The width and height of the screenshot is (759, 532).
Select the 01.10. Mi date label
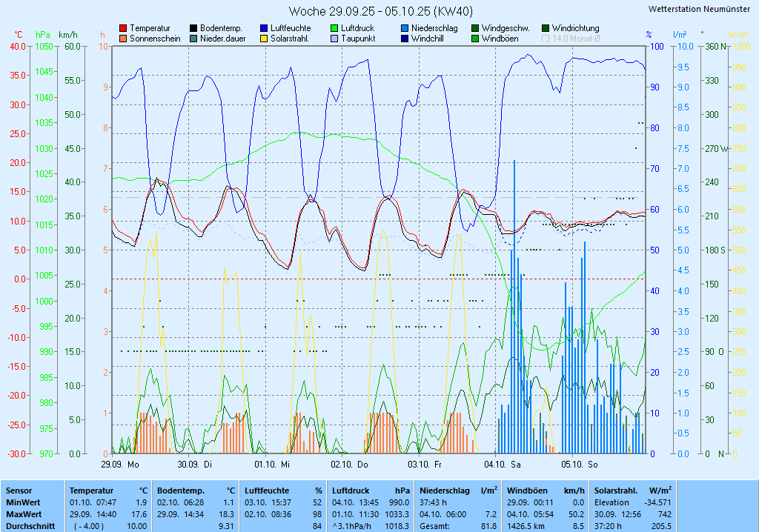click(271, 465)
